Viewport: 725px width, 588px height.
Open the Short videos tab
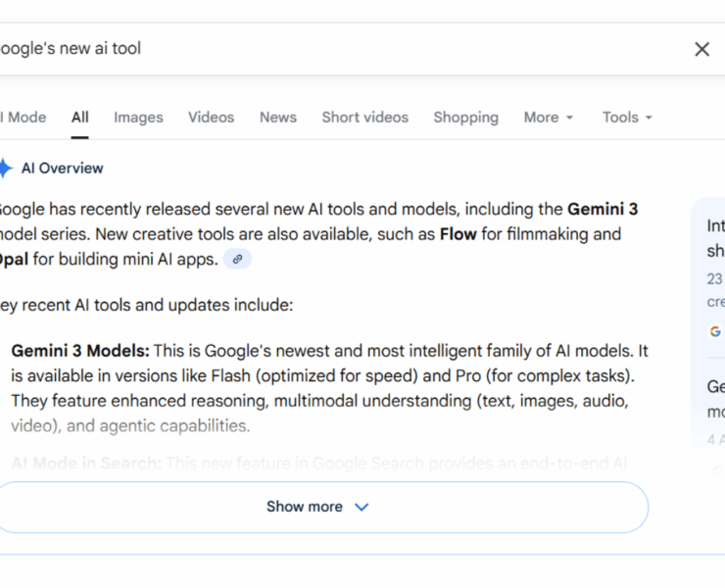point(364,118)
